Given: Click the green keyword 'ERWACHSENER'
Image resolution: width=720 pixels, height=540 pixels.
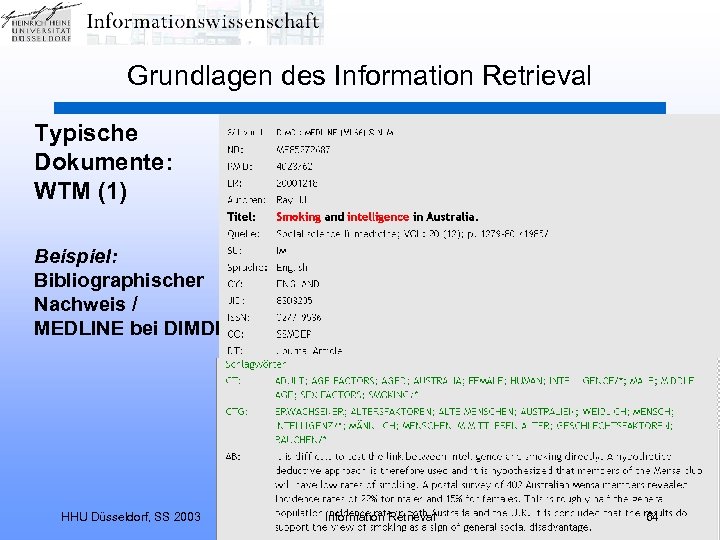Looking at the screenshot, I should pyautogui.click(x=310, y=411).
